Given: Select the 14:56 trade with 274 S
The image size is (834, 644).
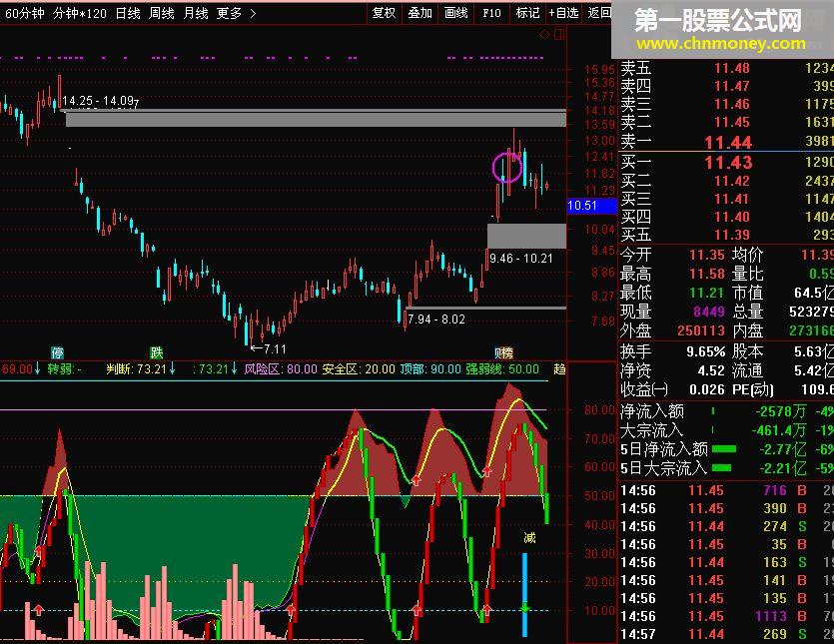Looking at the screenshot, I should click(x=725, y=526).
